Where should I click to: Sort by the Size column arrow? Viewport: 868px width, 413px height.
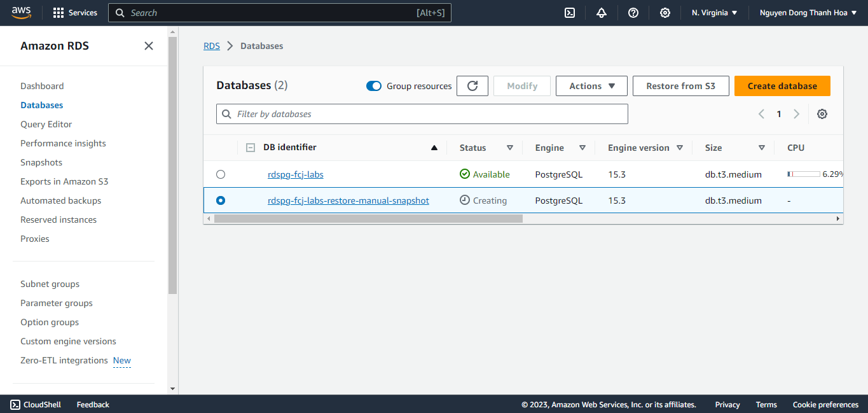tap(762, 148)
